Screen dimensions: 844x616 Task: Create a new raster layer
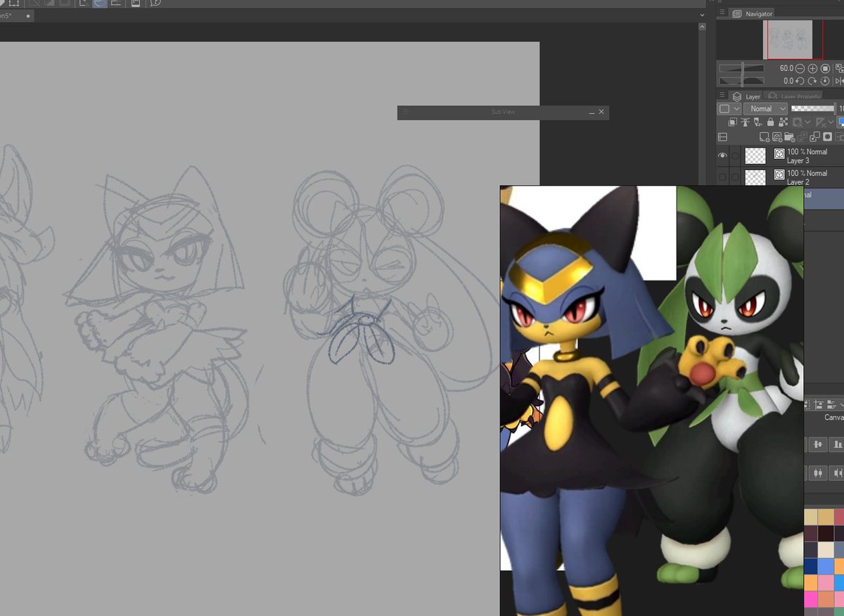coord(765,137)
